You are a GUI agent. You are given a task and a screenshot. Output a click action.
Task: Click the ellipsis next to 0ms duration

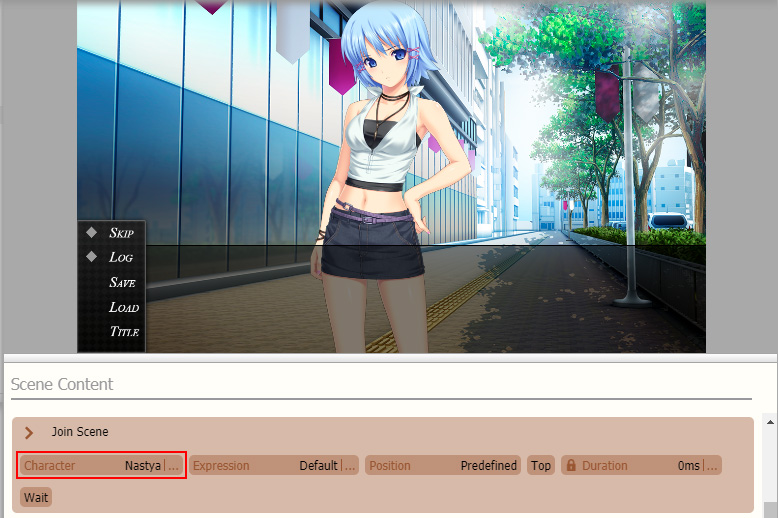pyautogui.click(x=712, y=466)
